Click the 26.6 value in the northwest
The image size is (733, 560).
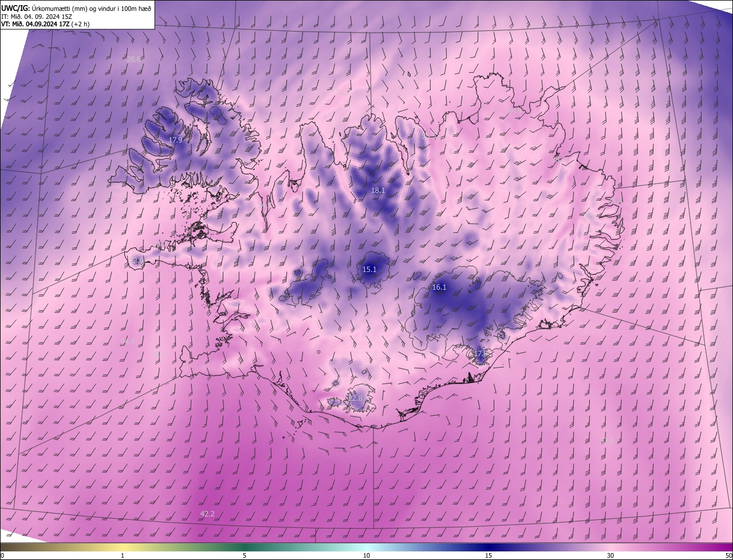pos(133,59)
